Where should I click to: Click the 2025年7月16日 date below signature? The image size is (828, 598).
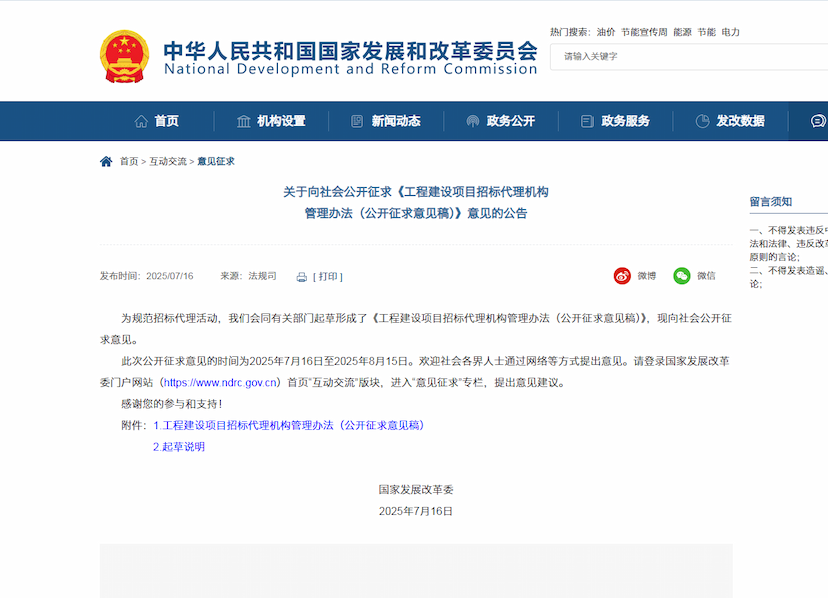pos(416,511)
